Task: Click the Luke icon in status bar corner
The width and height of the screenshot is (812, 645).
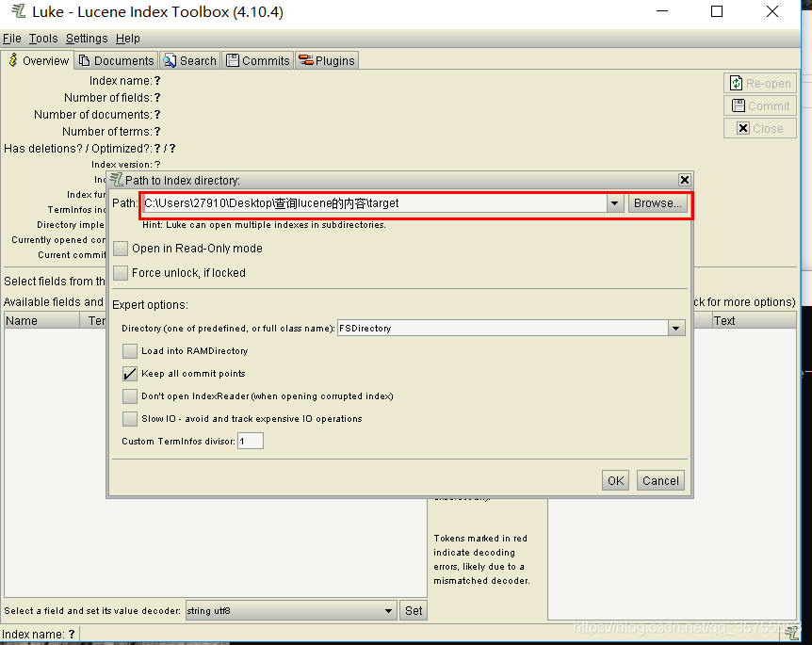Action: (791, 633)
